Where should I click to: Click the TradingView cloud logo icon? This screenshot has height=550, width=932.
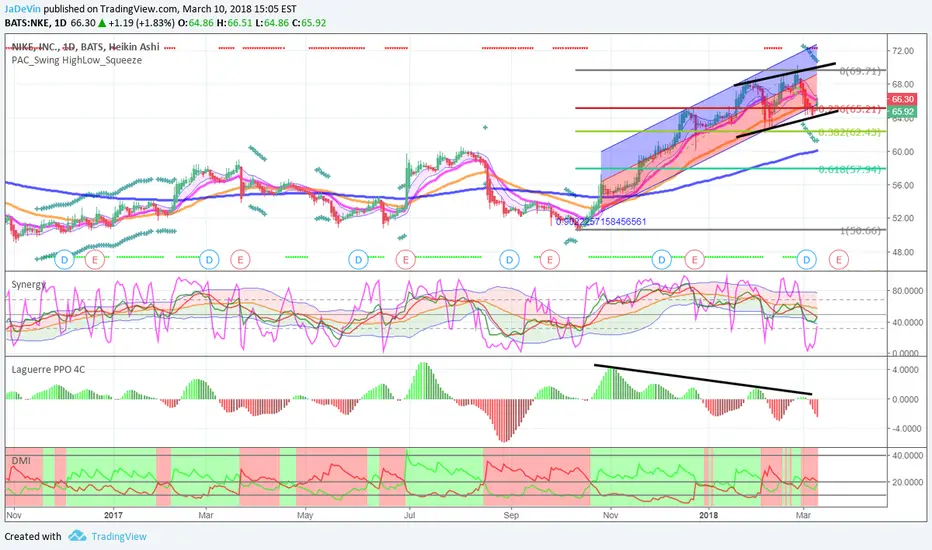[x=77, y=536]
